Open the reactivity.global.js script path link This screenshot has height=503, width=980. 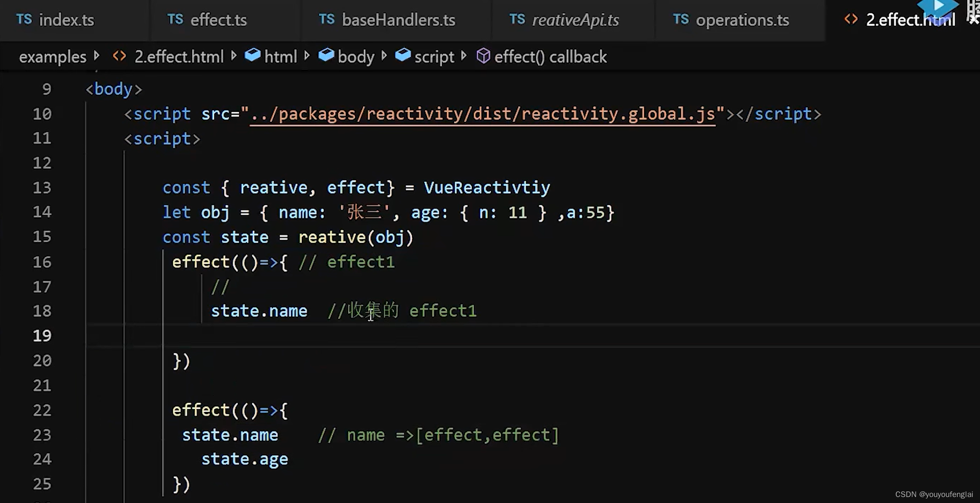(483, 114)
